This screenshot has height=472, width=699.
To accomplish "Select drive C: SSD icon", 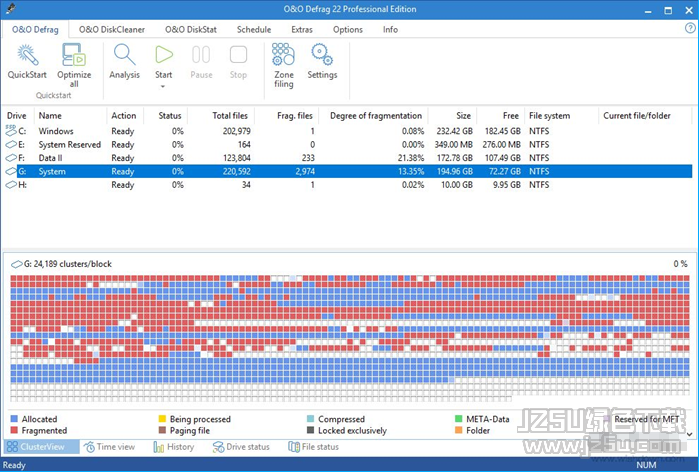I will (11, 131).
